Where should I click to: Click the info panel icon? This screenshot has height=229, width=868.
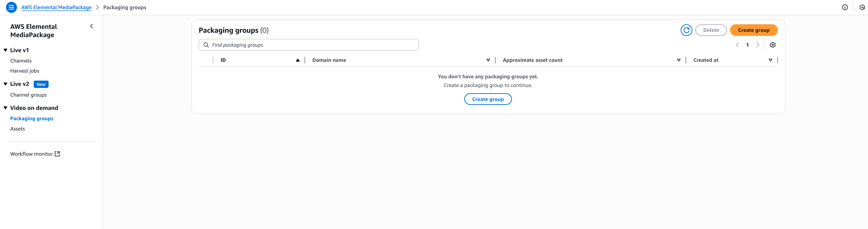pos(845,7)
